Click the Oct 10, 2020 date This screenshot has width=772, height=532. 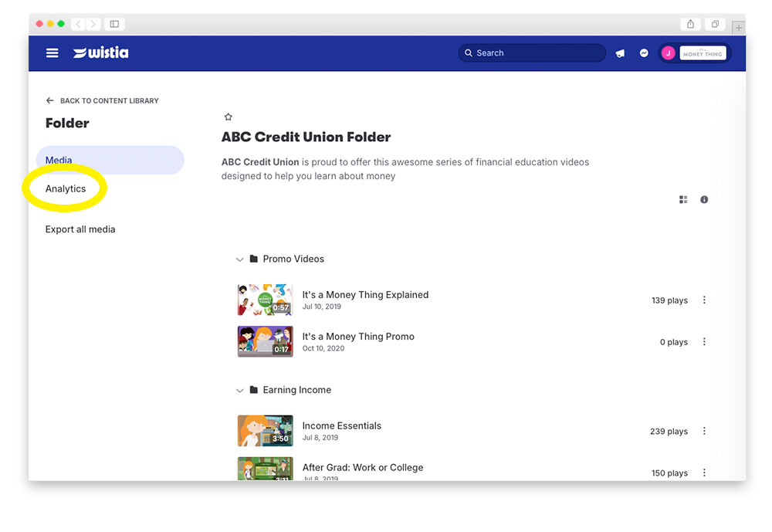[x=323, y=348]
